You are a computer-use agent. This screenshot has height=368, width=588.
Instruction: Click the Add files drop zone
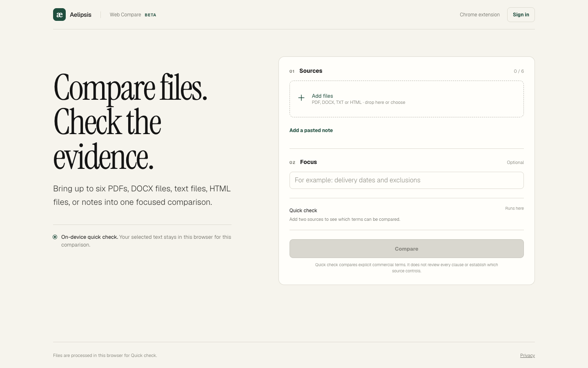(407, 99)
